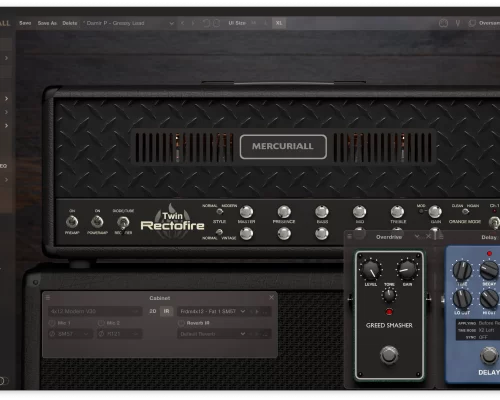Click the Greed Smasher Tone knob
The image size is (500, 400).
click(x=389, y=295)
